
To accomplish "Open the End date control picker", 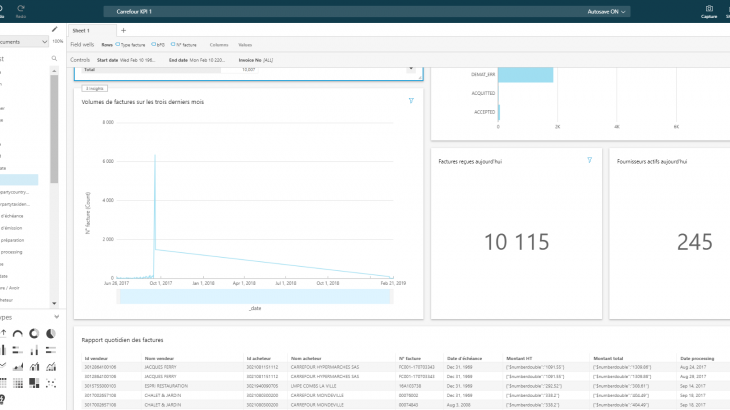I will 210,60.
